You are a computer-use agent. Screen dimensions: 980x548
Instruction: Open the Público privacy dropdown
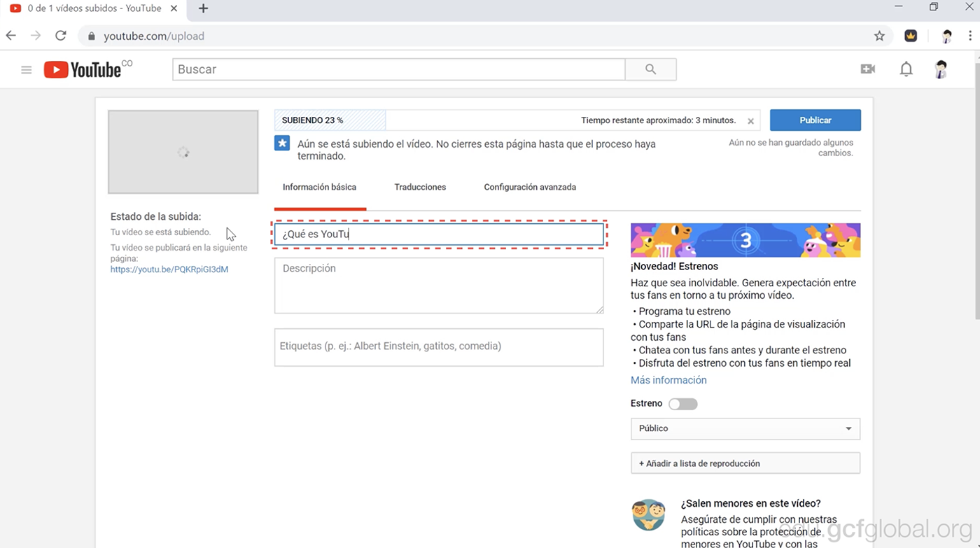745,428
